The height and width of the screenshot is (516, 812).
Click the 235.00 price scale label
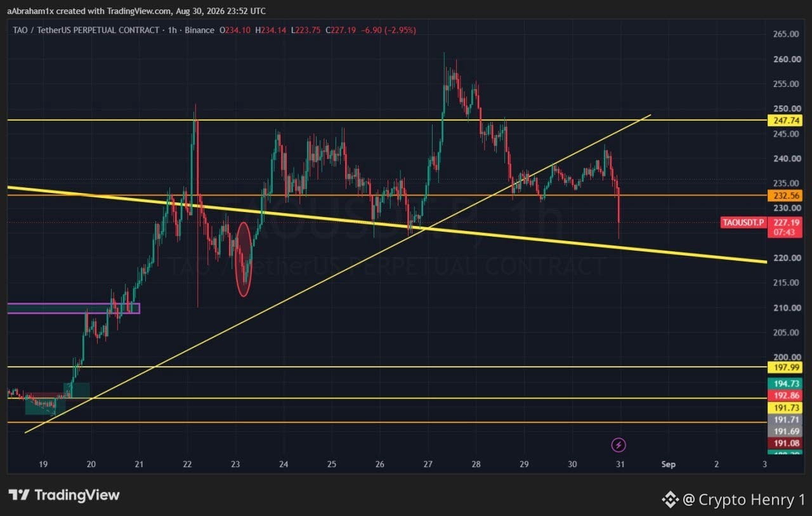785,183
